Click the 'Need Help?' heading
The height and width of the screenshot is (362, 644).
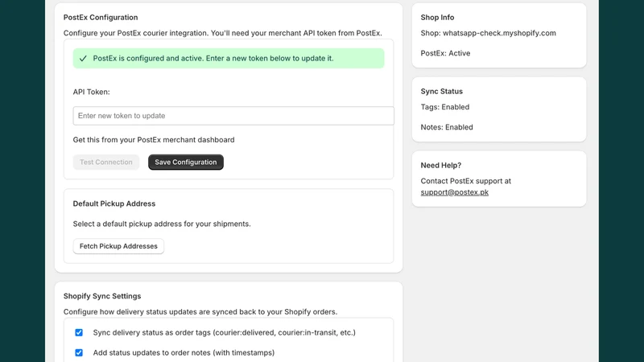click(x=440, y=165)
